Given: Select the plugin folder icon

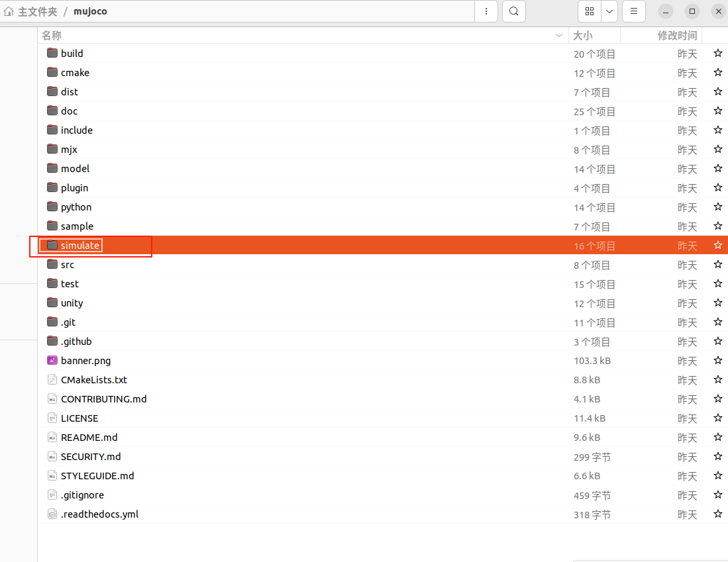Looking at the screenshot, I should (x=52, y=187).
